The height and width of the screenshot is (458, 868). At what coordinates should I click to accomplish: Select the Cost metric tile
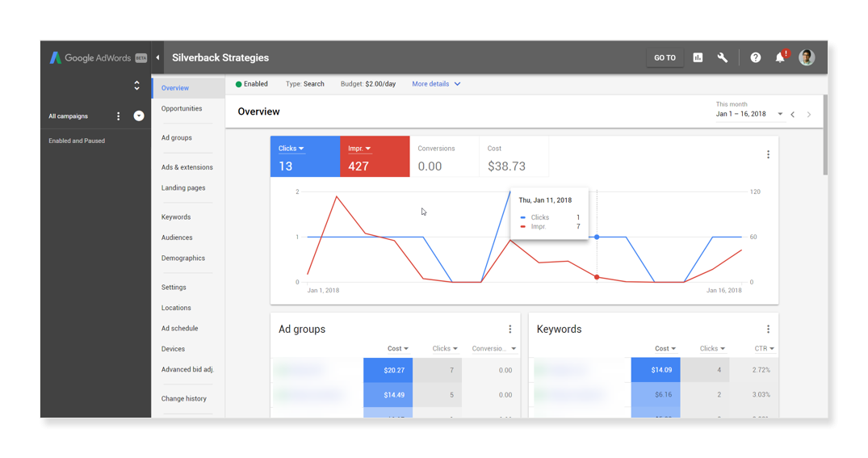pos(514,157)
